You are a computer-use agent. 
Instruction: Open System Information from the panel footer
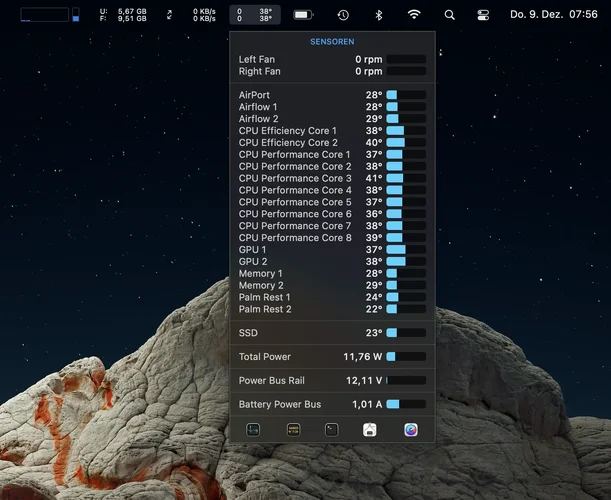[x=370, y=429]
